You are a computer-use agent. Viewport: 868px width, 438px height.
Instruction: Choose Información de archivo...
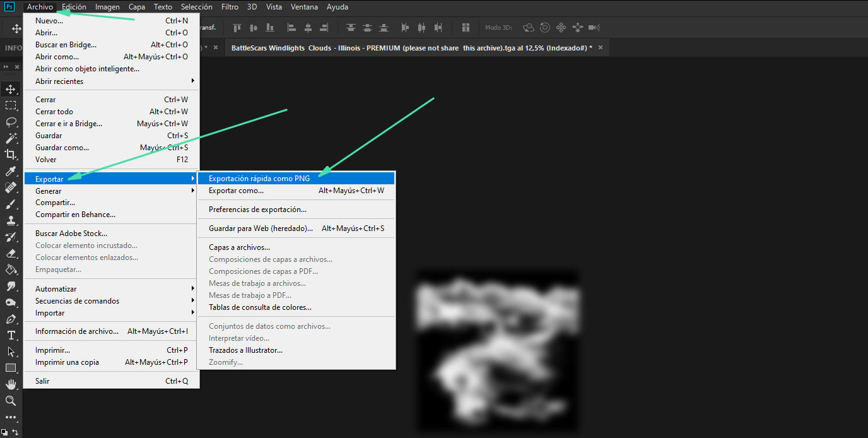112,331
